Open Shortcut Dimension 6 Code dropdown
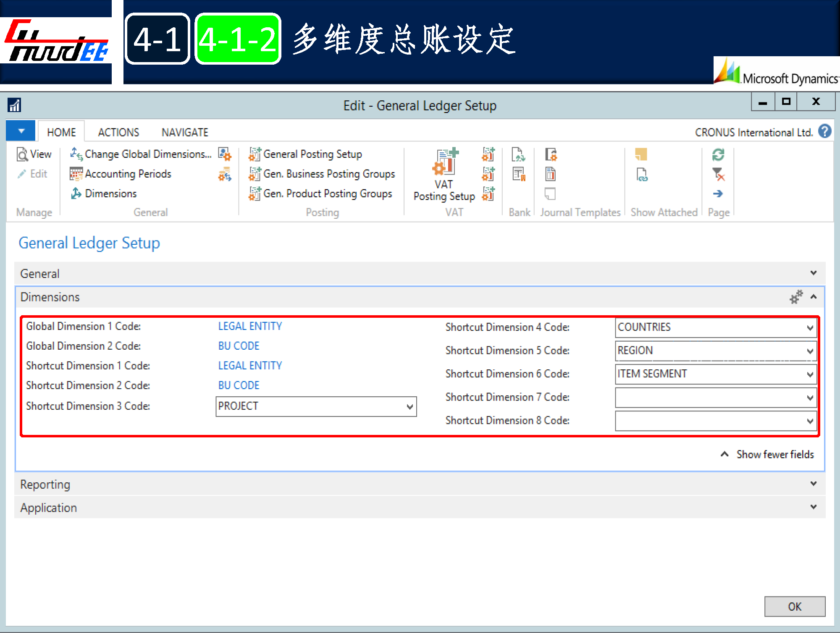Viewport: 840px width, 633px height. point(810,374)
